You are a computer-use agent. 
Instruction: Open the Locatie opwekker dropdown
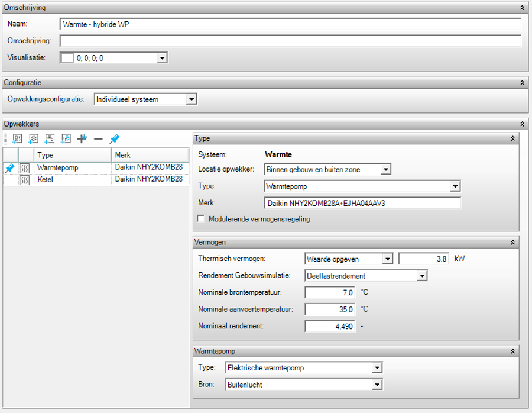tap(385, 169)
